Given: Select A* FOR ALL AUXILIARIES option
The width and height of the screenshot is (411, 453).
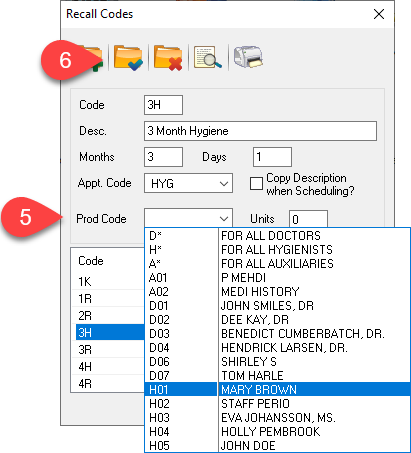Looking at the screenshot, I should (x=277, y=264).
